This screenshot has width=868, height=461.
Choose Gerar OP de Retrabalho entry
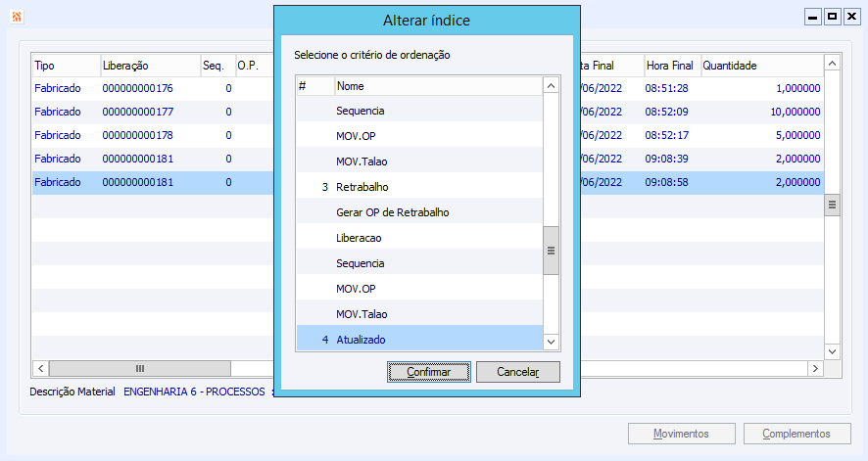419,212
